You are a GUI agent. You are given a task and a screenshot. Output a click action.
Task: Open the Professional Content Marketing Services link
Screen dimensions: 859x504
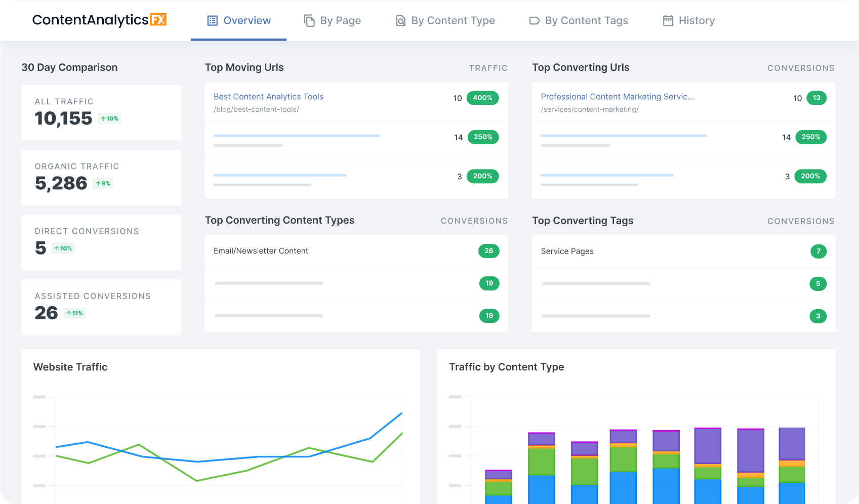point(618,97)
